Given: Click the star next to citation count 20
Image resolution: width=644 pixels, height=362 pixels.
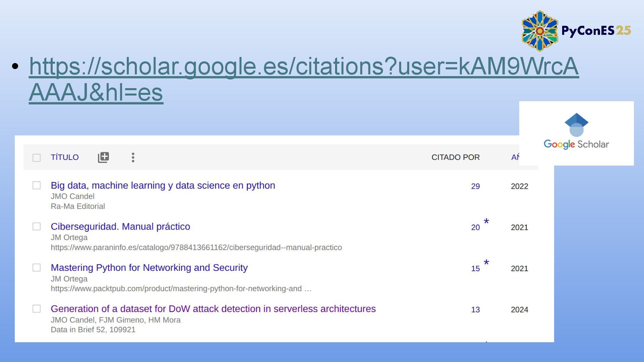Looking at the screenshot, I should (486, 222).
